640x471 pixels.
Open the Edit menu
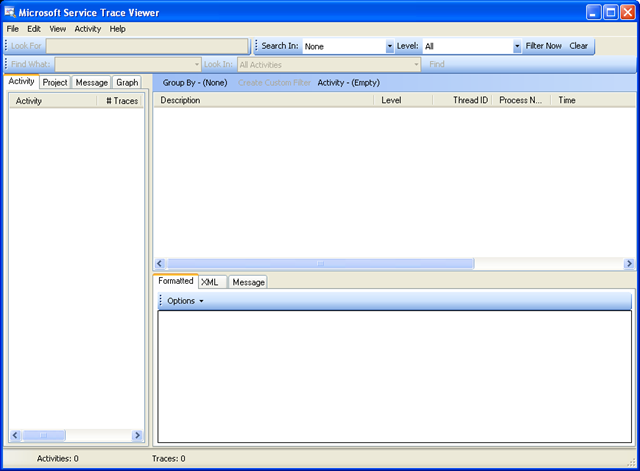[34, 29]
